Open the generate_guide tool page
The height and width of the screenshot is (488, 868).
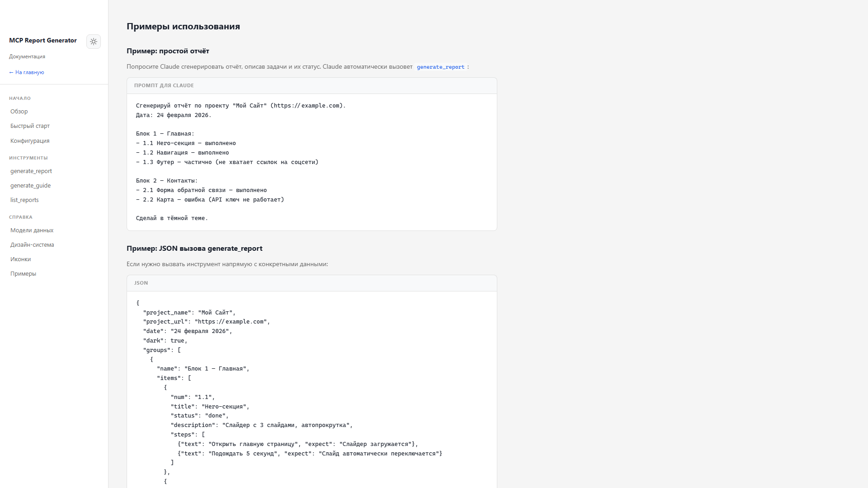[30, 186]
